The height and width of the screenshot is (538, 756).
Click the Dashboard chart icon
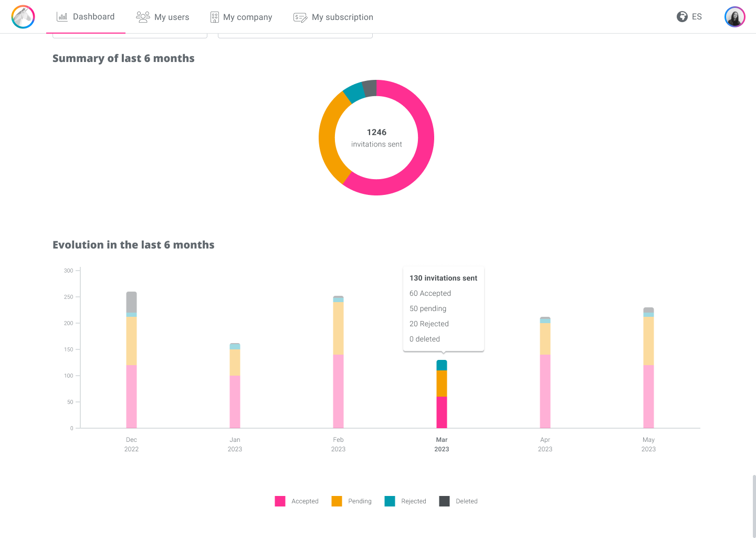click(62, 17)
